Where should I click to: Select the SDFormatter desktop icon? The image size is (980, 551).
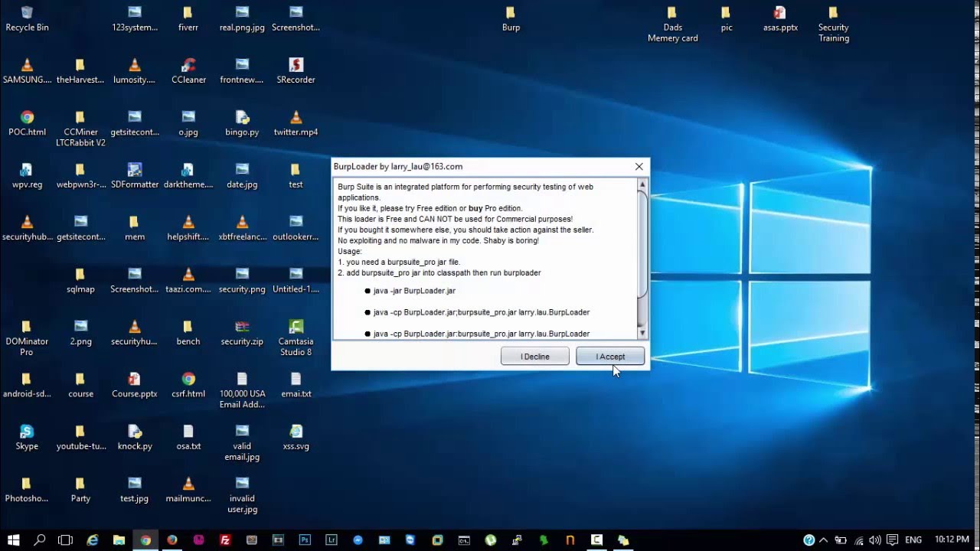135,176
